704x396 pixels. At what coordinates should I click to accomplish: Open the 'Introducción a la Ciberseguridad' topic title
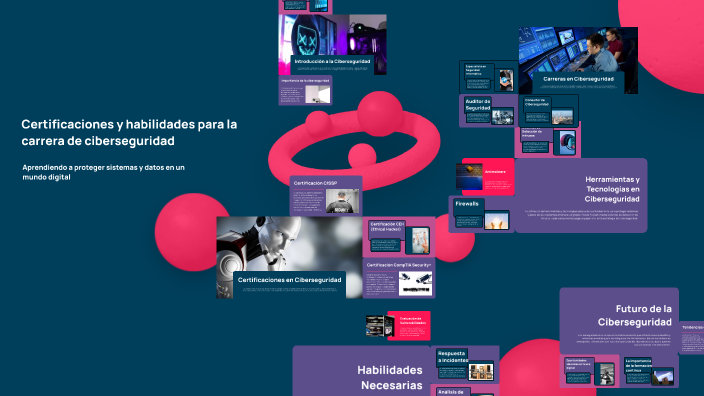332,62
